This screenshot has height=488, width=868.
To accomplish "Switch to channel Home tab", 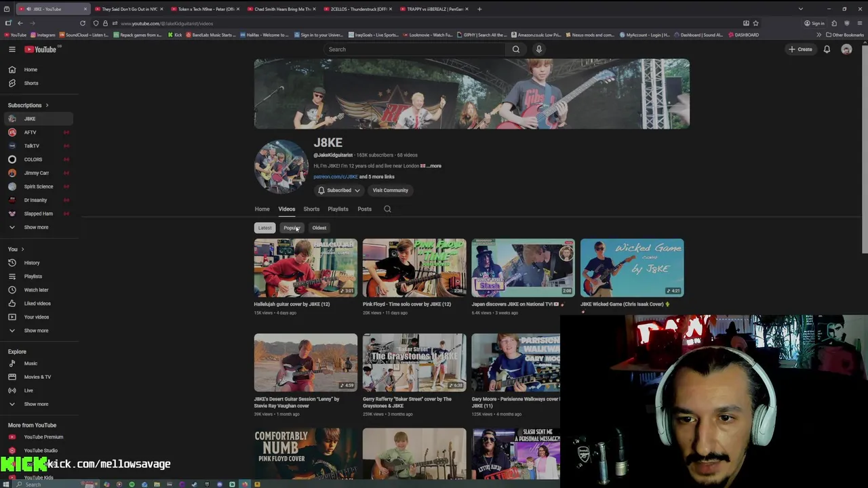I will (262, 209).
